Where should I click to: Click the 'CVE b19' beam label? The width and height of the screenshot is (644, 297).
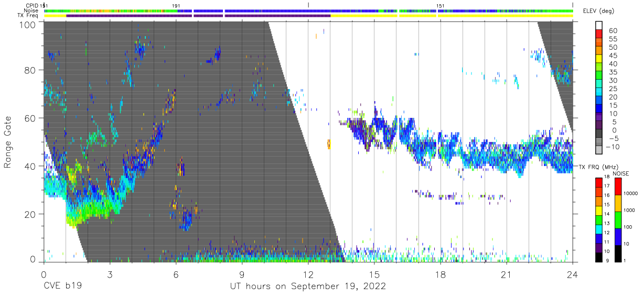pos(64,287)
